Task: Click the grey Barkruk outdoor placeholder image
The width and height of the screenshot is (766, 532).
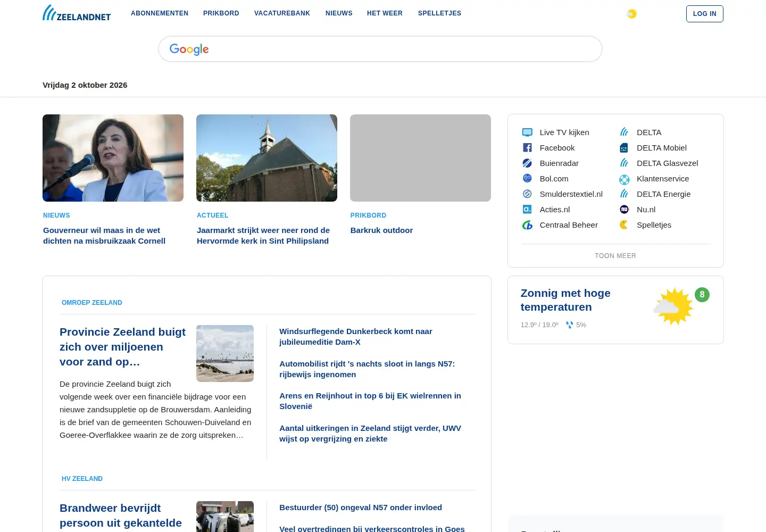Action: (420, 158)
